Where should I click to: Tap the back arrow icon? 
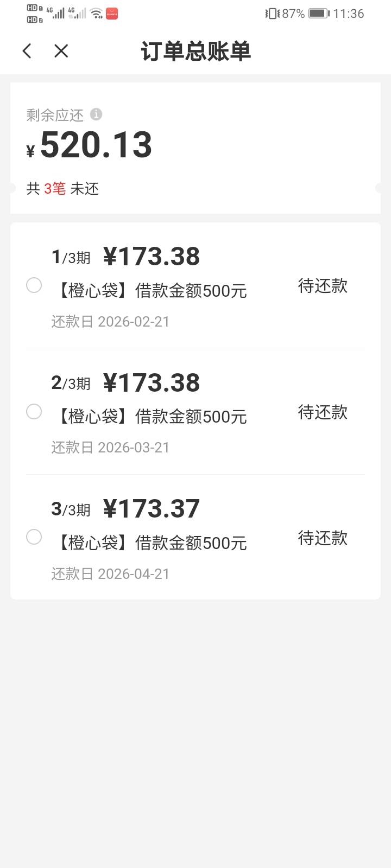[x=27, y=51]
